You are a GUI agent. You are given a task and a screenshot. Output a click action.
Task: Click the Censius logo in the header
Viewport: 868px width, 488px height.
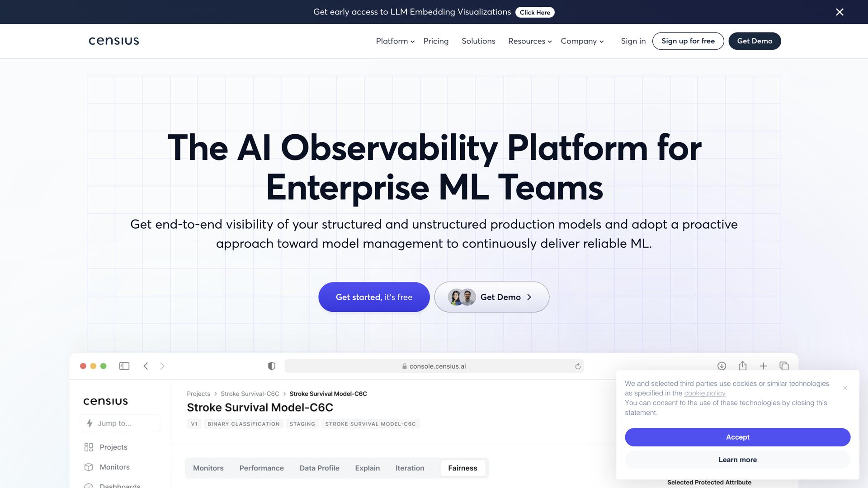tap(114, 41)
